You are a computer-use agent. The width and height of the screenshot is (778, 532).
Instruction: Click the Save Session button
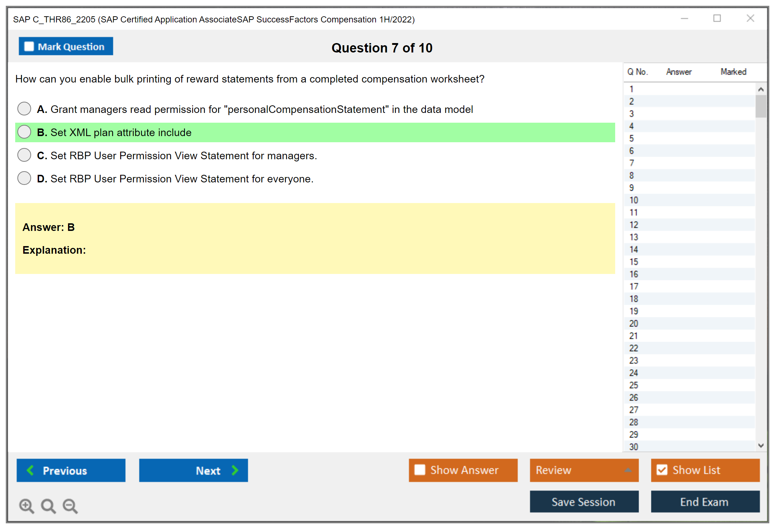(584, 502)
